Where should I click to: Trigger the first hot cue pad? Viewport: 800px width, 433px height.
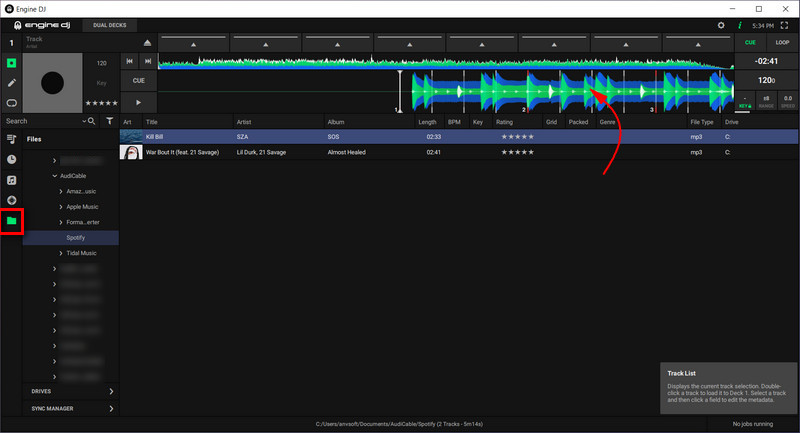[193, 43]
